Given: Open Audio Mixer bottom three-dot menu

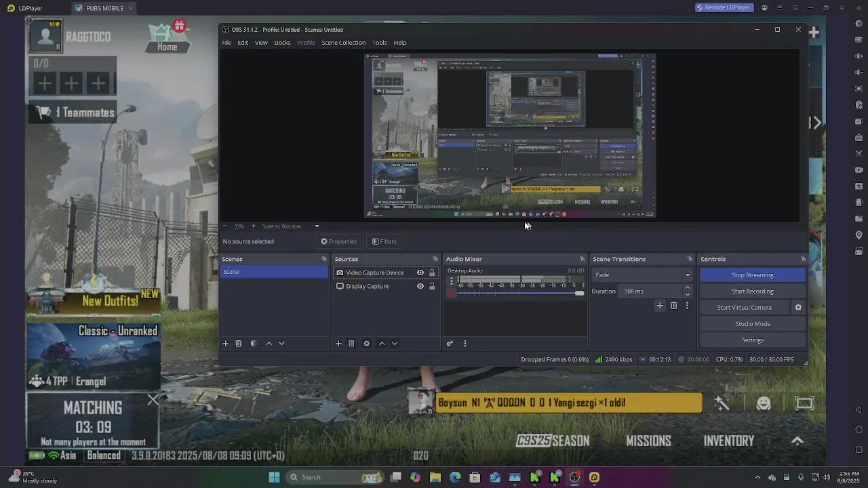Looking at the screenshot, I should click(x=465, y=344).
